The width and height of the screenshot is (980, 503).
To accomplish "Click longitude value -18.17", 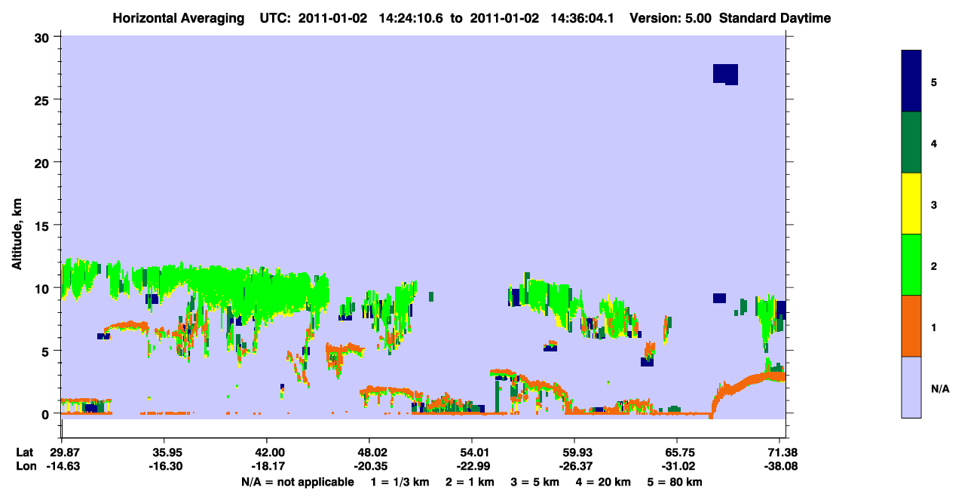I will coord(267,467).
